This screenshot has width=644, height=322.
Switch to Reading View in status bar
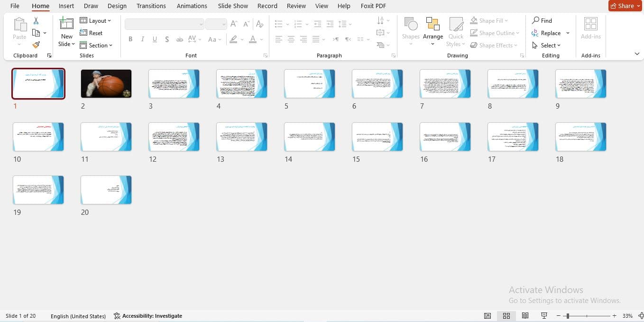[x=525, y=316]
